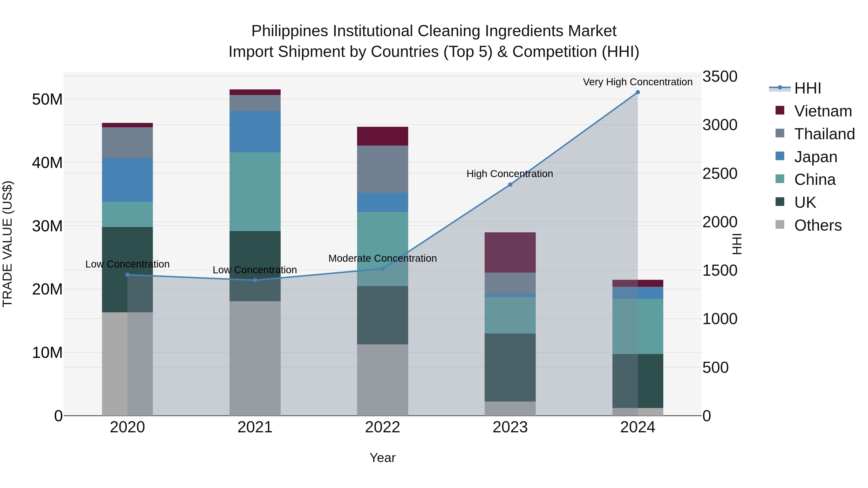Image resolution: width=868 pixels, height=488 pixels.
Task: Click the Moderate Concentration annotation
Action: point(382,258)
